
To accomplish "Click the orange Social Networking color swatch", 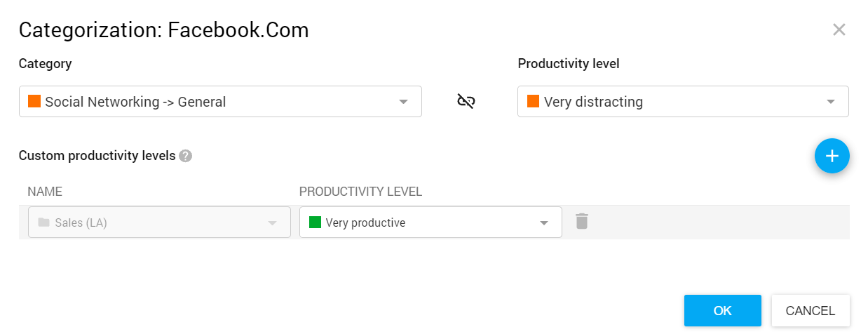I will 34,101.
